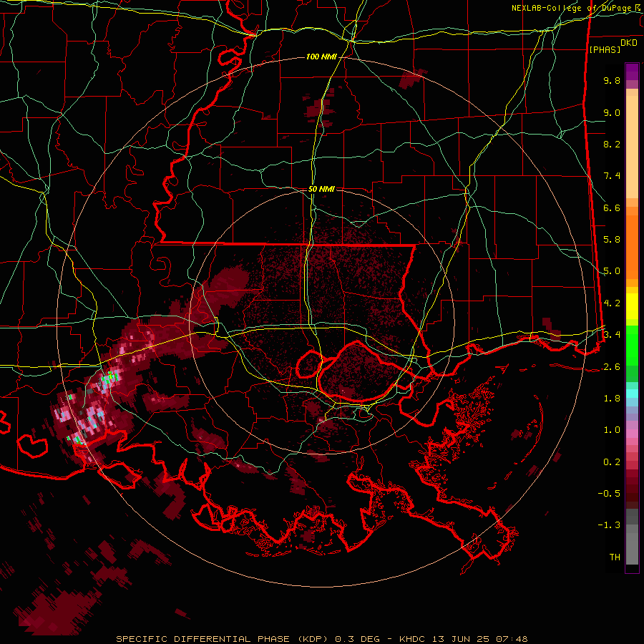
Task: Click the 13 JUN 25 07:48 timestamp
Action: [479, 639]
